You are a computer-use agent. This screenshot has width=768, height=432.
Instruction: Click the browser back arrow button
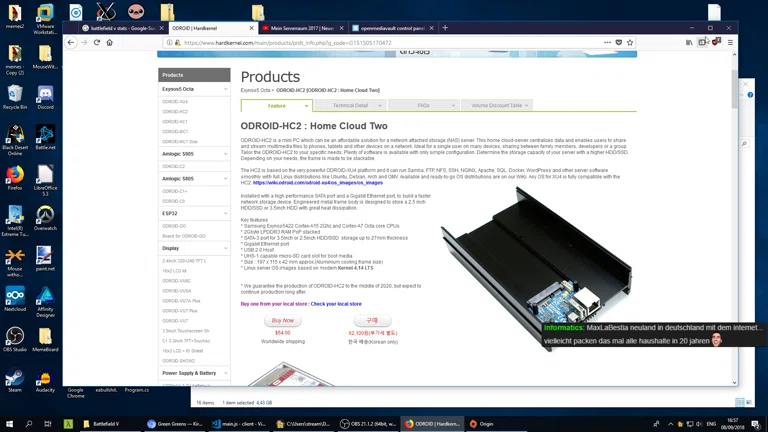coord(71,43)
